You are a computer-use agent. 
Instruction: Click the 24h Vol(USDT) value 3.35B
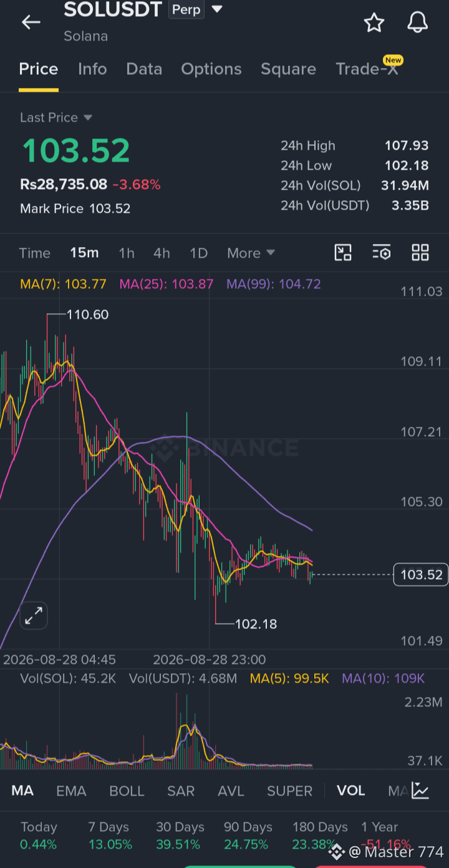pyautogui.click(x=410, y=205)
